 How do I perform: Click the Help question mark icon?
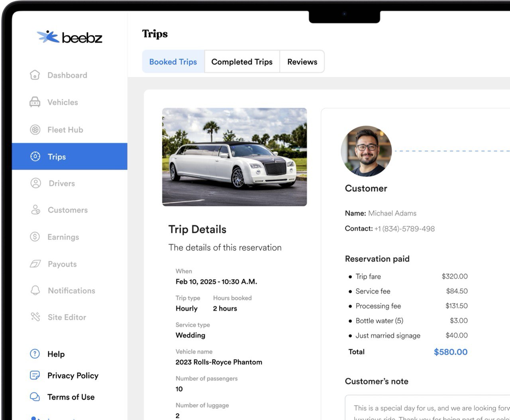[x=35, y=354]
